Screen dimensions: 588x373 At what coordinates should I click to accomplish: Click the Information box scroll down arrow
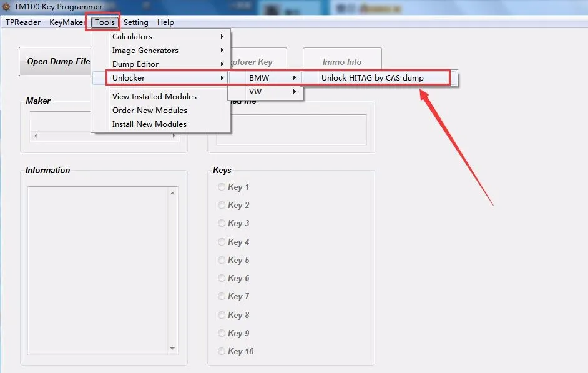coord(172,348)
